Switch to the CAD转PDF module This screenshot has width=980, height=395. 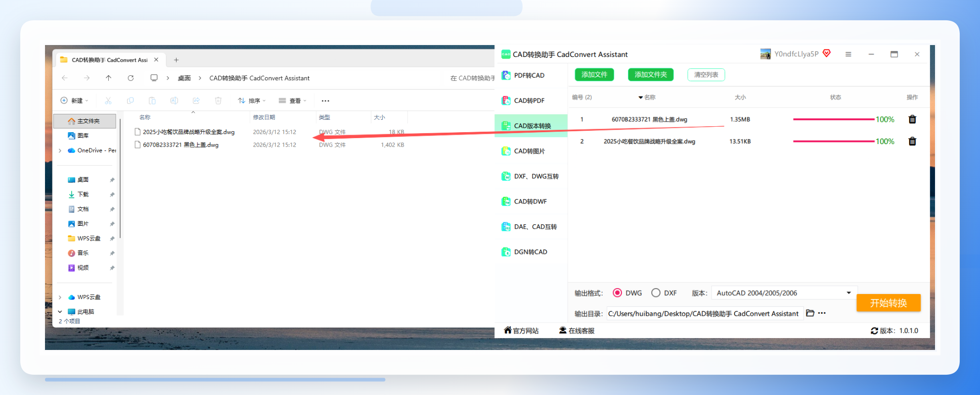[x=531, y=100]
